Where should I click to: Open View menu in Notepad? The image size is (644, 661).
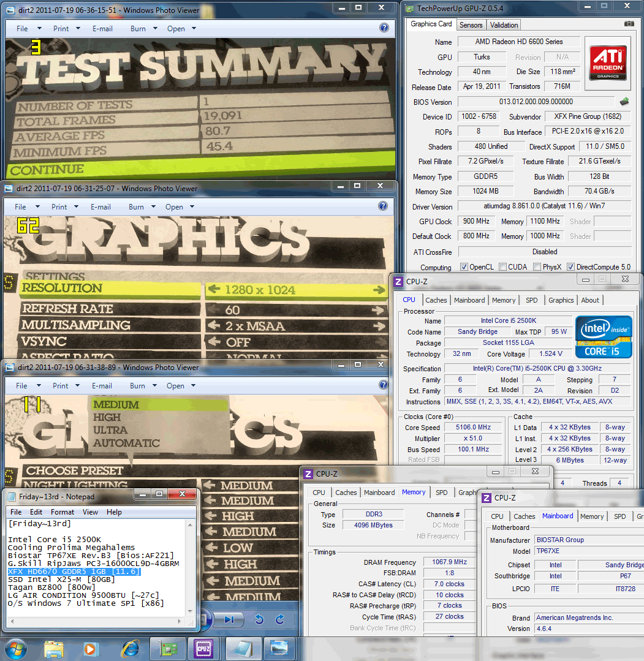(x=90, y=512)
